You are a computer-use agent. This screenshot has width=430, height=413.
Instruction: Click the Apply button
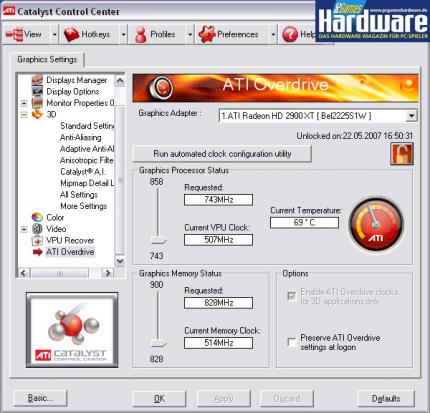[x=223, y=398]
